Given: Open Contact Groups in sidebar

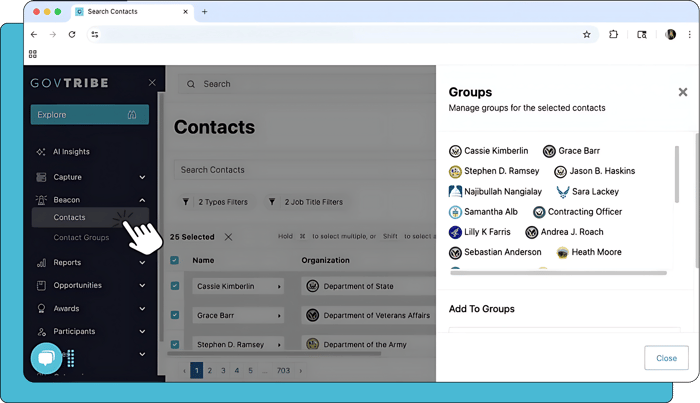Looking at the screenshot, I should [81, 237].
